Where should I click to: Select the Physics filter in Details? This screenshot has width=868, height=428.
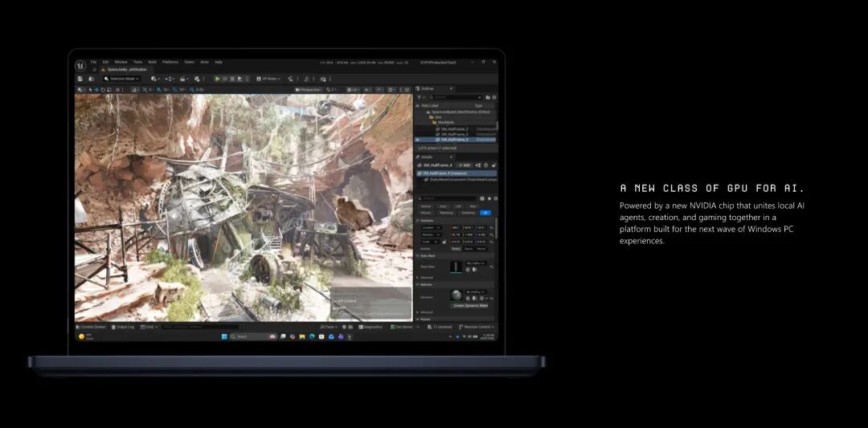pos(426,212)
